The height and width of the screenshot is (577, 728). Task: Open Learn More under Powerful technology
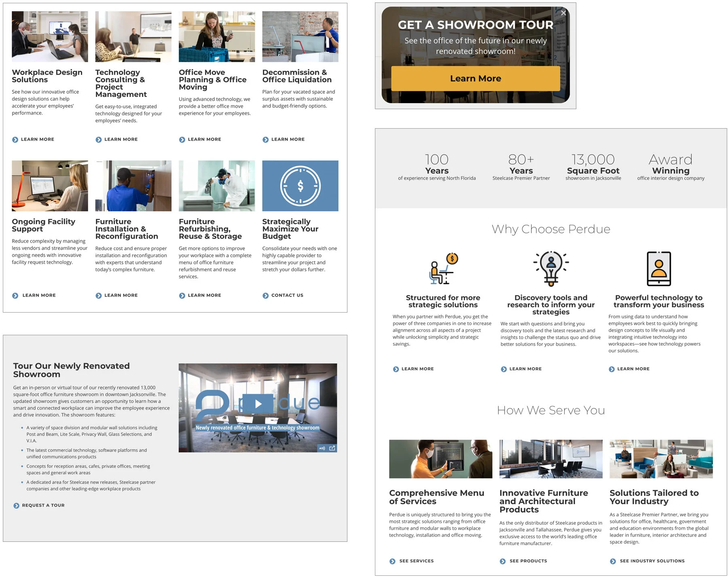(x=629, y=369)
